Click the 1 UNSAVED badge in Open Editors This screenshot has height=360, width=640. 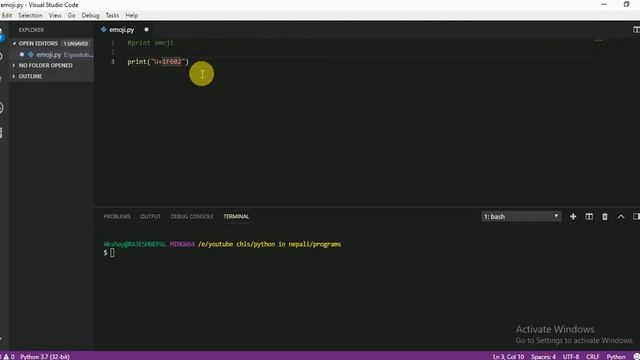point(76,43)
